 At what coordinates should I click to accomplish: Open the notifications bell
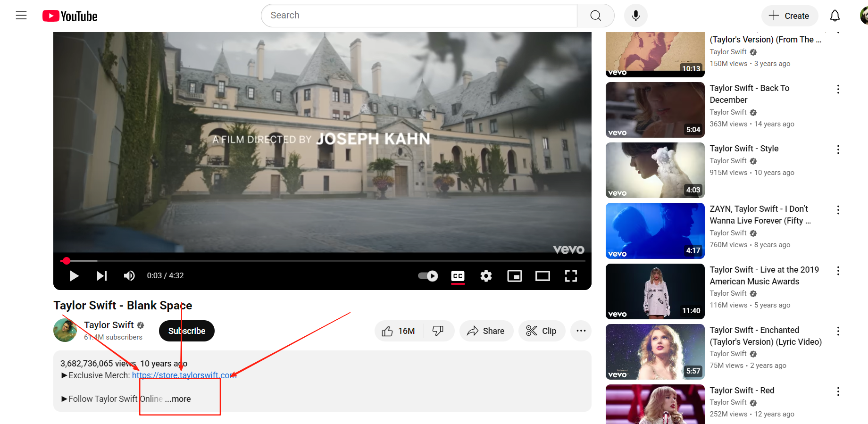tap(835, 16)
